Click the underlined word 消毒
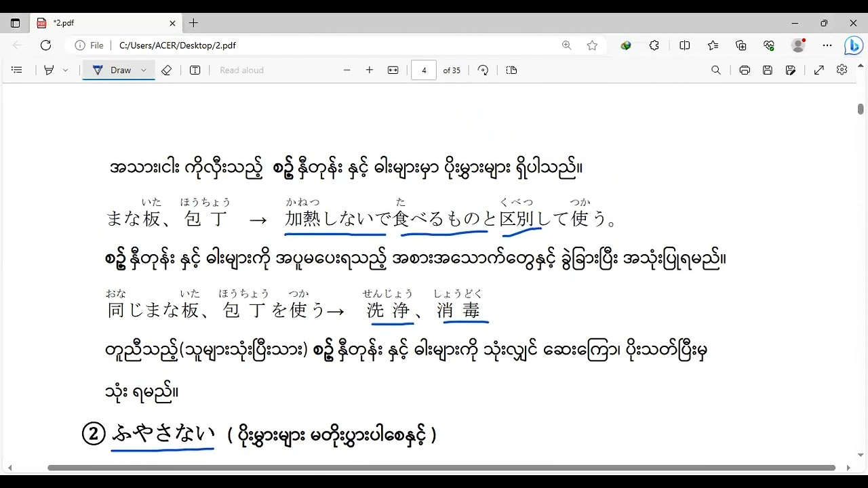Screen dimensions: 868x488 point(459,310)
